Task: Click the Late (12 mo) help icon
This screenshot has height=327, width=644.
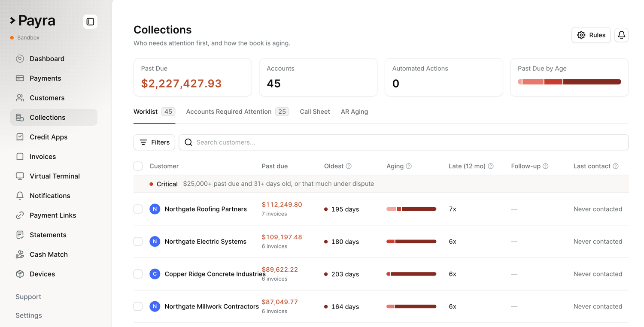Action: coord(491,166)
